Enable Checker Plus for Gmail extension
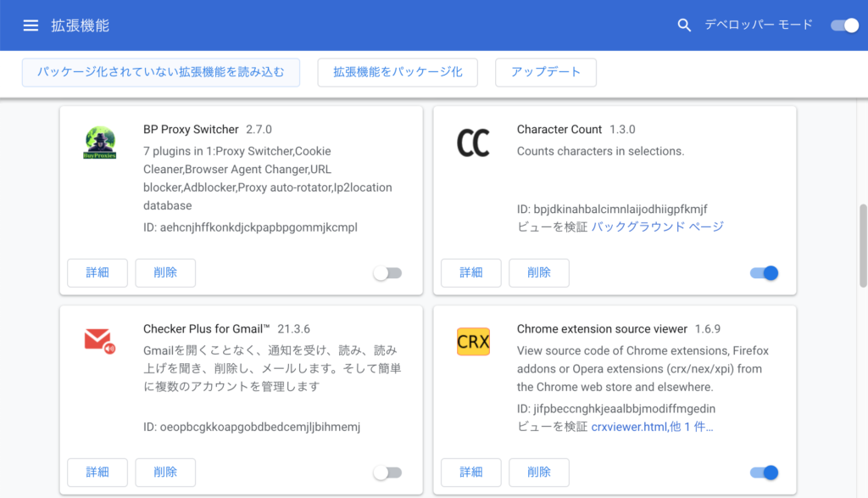 [x=387, y=473]
